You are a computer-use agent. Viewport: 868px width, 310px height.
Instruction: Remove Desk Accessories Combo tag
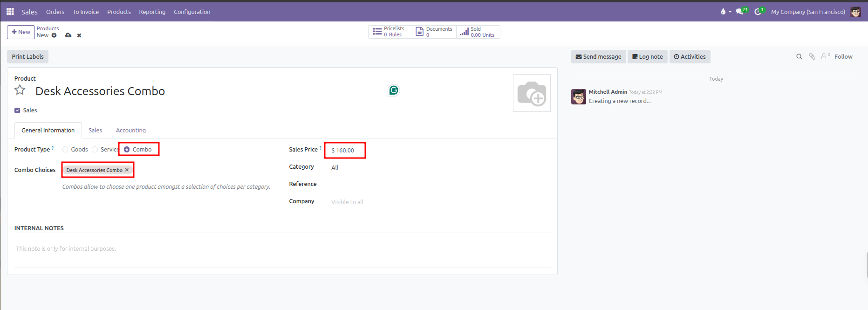point(127,170)
